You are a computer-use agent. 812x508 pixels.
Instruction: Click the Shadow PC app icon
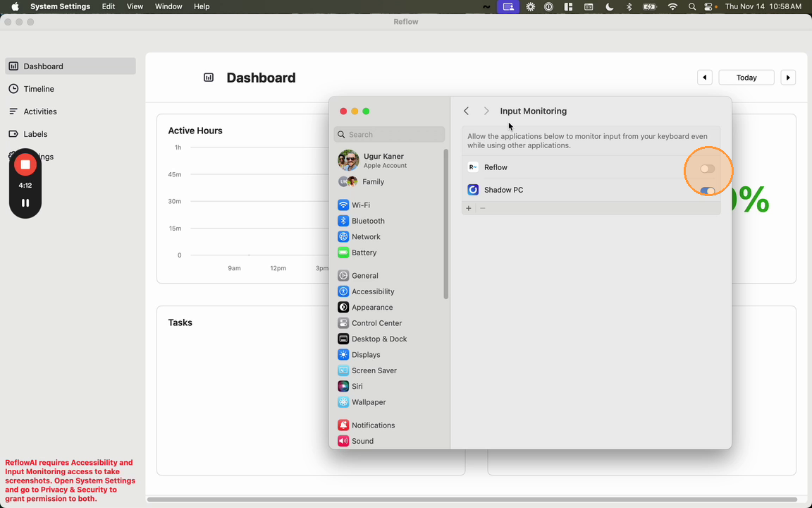473,190
